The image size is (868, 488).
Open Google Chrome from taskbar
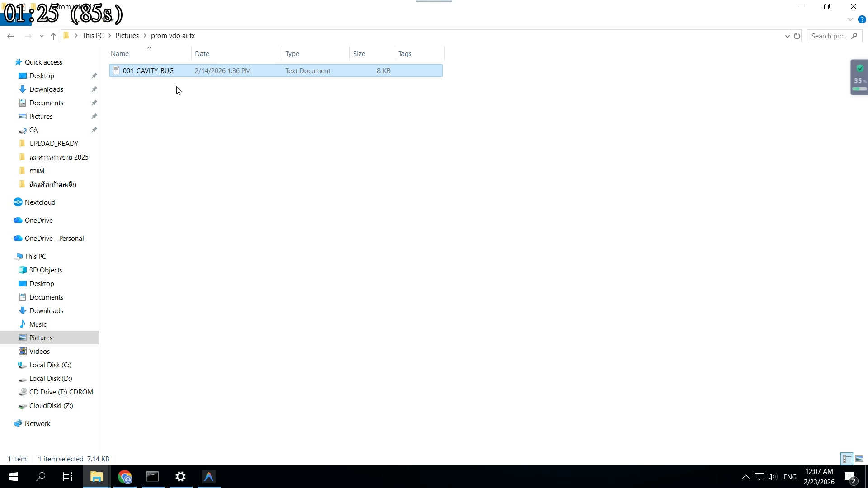click(x=125, y=477)
